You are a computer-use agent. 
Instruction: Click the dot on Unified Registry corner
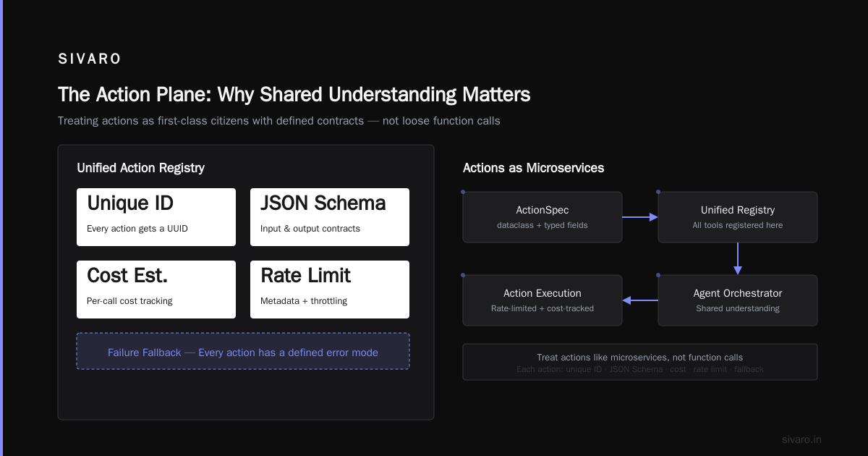coord(658,192)
